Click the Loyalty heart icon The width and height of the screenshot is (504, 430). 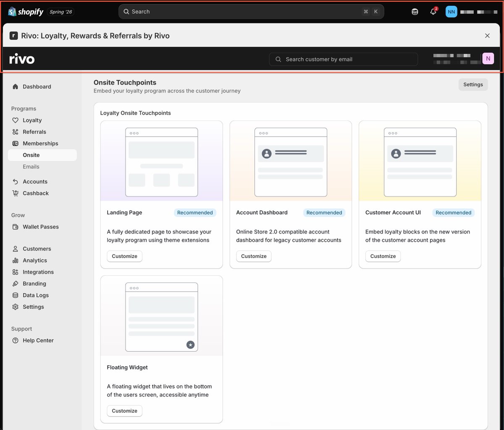[x=16, y=120]
